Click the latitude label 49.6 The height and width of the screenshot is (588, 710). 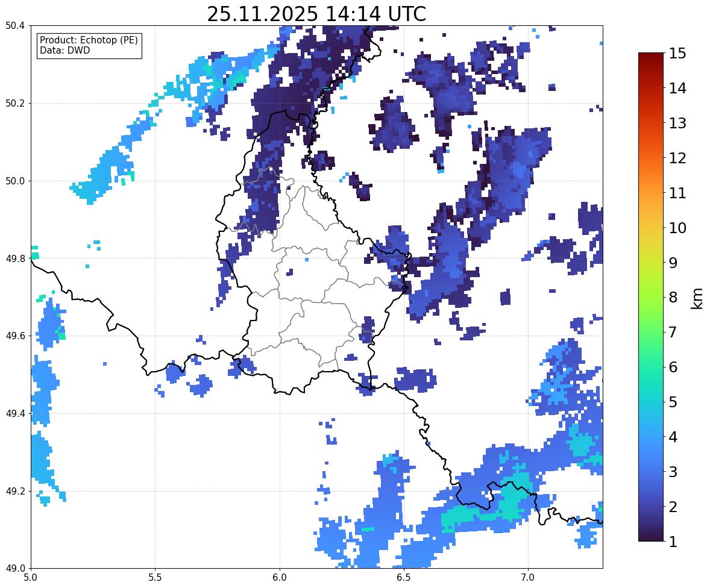pos(14,336)
